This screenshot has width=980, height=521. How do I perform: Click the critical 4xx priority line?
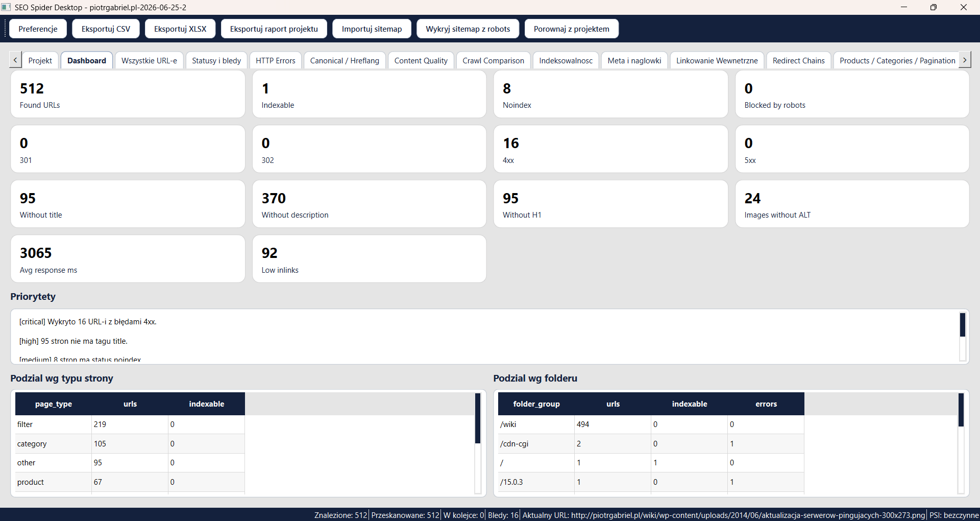(x=88, y=322)
